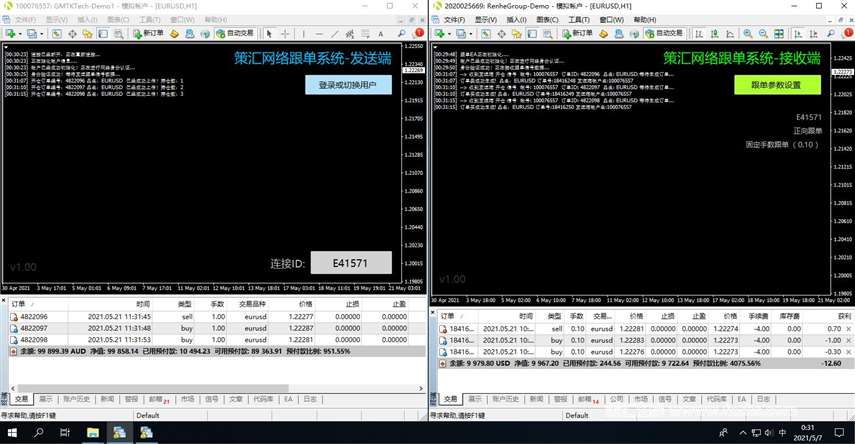Toggle Terminal panel icon in left window toolbar
Viewport: 855px width, 444px height.
(103, 34)
